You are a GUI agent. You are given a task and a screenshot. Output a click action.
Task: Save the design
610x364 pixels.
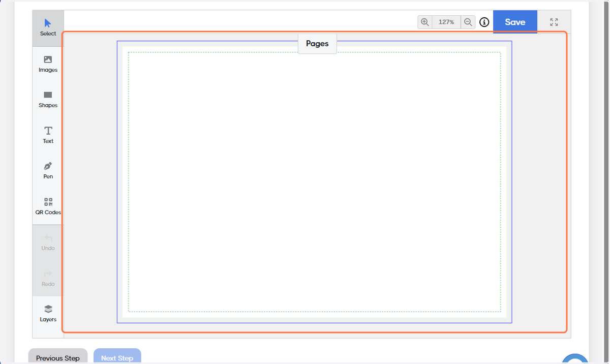[x=515, y=22]
